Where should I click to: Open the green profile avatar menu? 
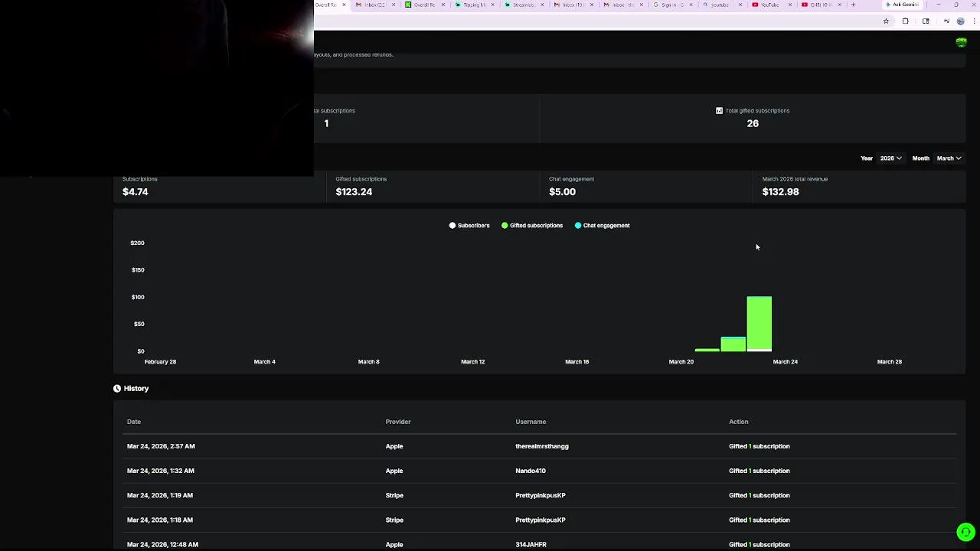pos(962,42)
